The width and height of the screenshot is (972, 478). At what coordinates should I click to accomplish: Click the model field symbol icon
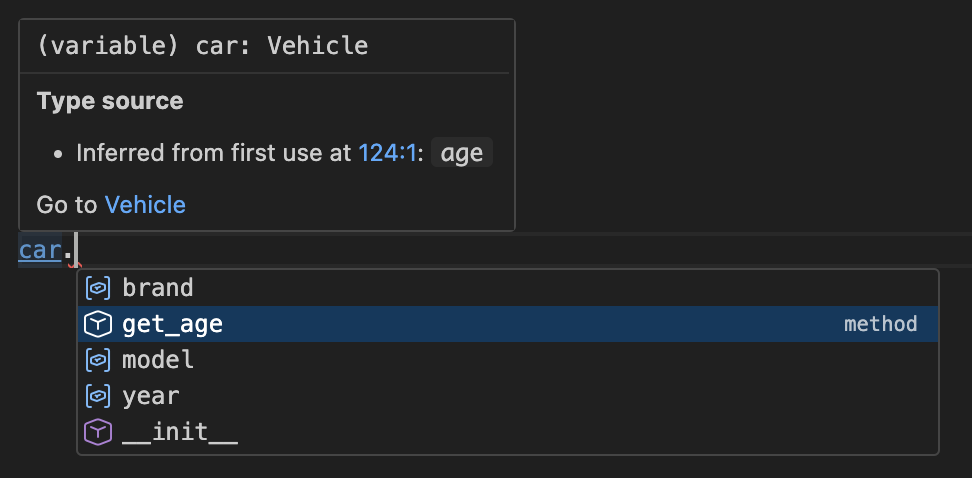tap(97, 360)
